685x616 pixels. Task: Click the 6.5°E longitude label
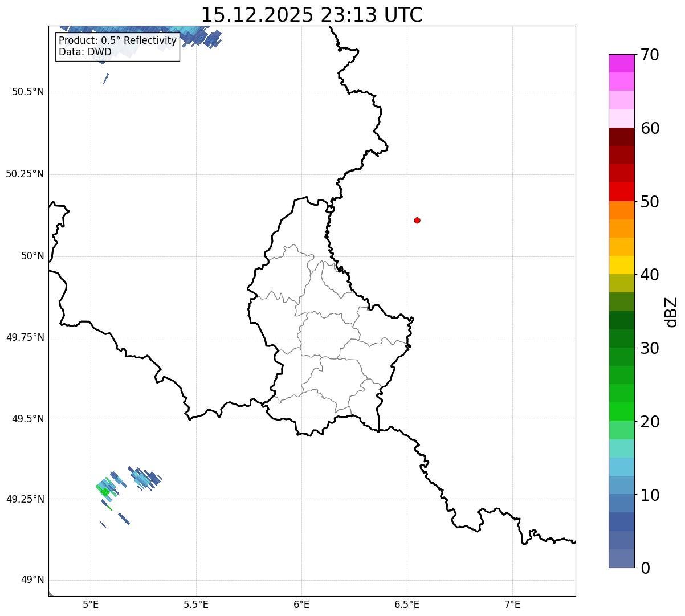pyautogui.click(x=407, y=604)
